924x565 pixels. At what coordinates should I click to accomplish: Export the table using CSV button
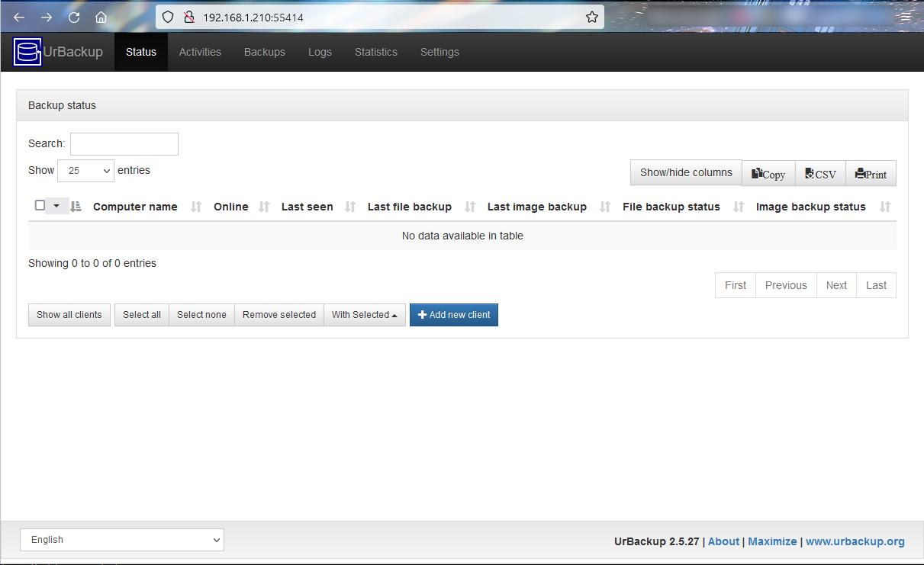coord(820,174)
